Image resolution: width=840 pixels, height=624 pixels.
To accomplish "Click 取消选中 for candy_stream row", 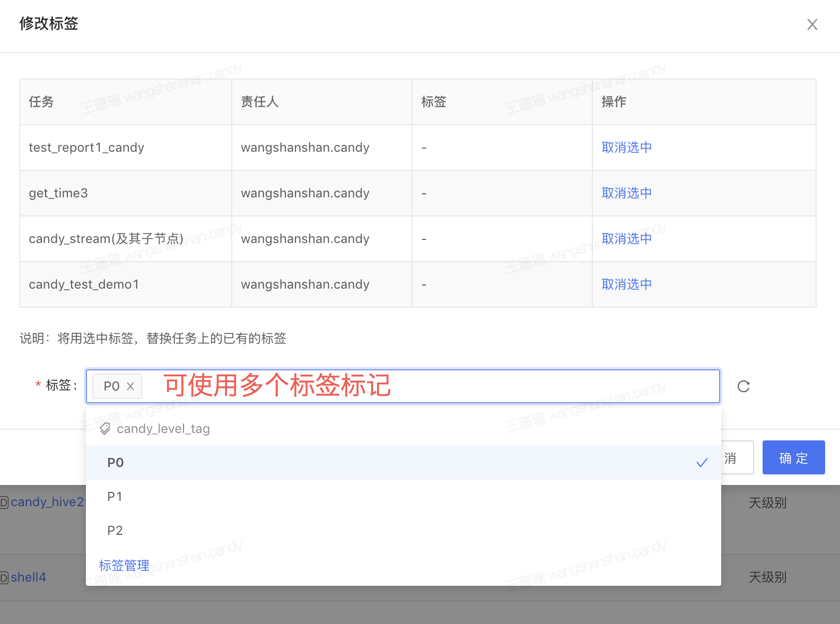I will [626, 239].
